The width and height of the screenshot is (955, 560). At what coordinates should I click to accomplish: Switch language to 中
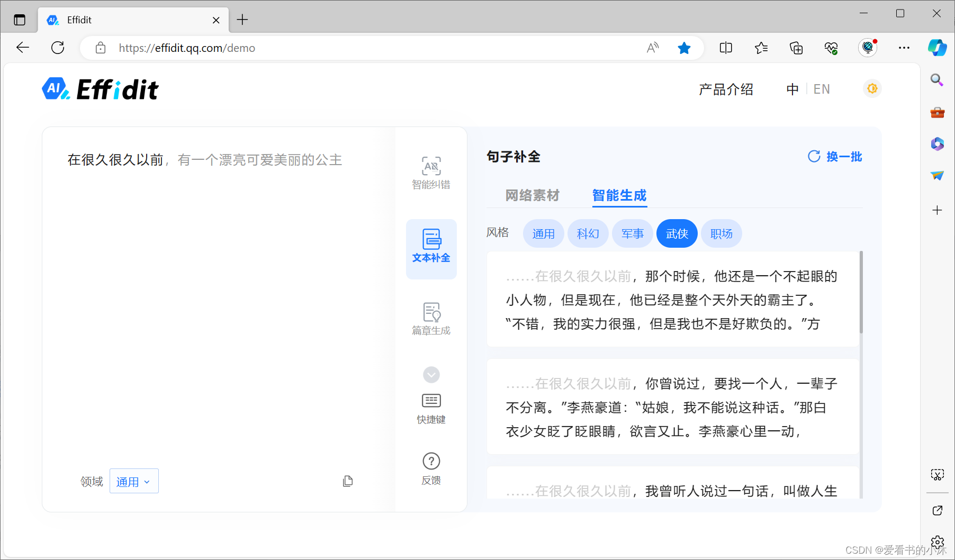tap(792, 89)
